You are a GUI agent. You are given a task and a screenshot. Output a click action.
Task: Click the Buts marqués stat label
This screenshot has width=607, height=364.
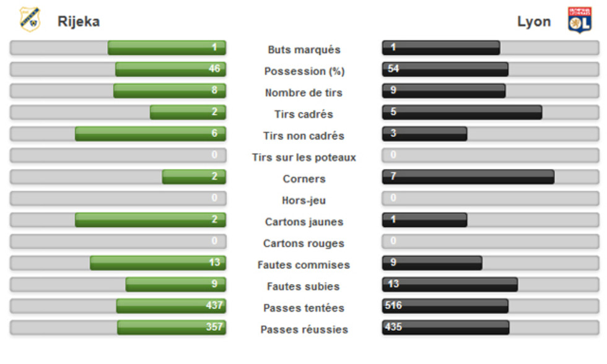(304, 50)
